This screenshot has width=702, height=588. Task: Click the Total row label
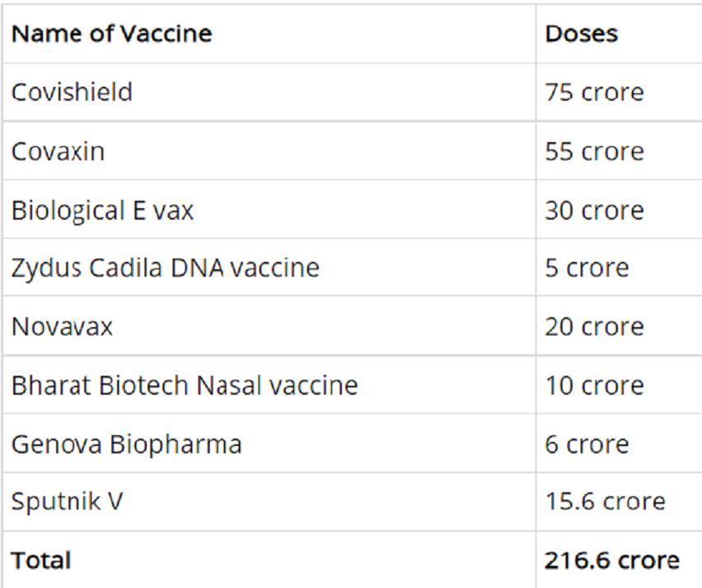tap(41, 560)
